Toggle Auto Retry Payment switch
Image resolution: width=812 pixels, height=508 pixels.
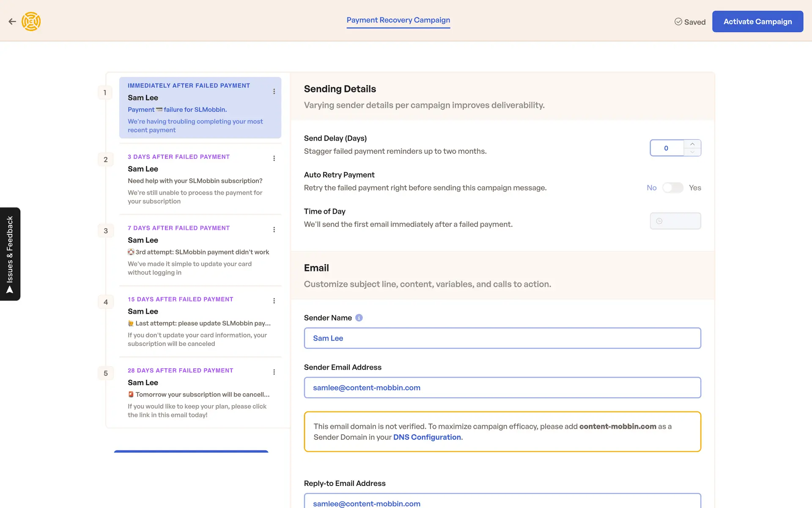pos(672,188)
